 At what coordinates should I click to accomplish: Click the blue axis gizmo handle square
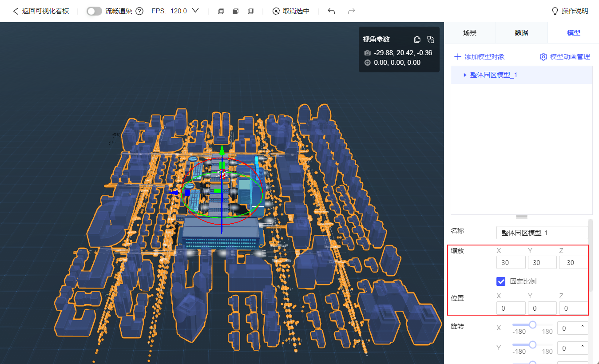pos(187,193)
